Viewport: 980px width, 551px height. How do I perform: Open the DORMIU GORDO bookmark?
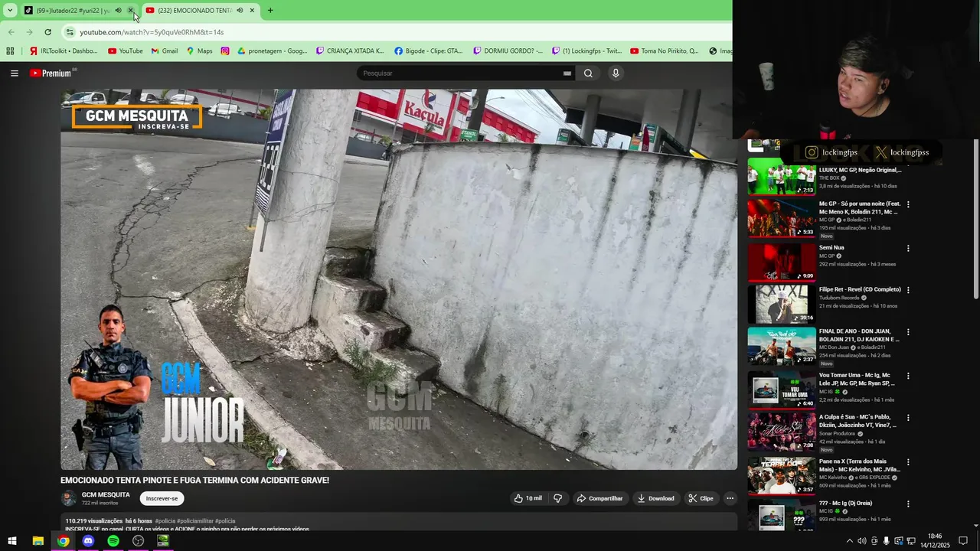pyautogui.click(x=508, y=51)
